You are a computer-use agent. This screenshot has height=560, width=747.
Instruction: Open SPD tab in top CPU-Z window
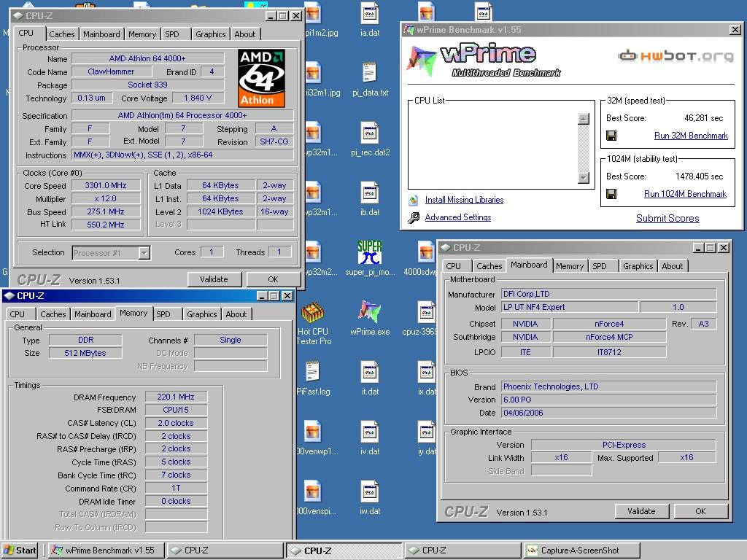(172, 34)
